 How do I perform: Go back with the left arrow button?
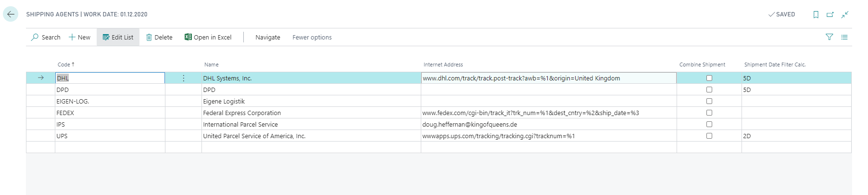pos(11,14)
